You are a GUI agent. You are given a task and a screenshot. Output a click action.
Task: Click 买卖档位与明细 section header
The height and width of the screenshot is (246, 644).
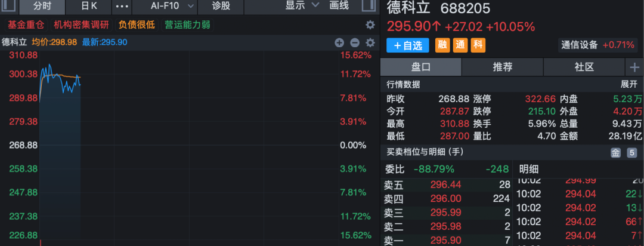tap(425, 152)
